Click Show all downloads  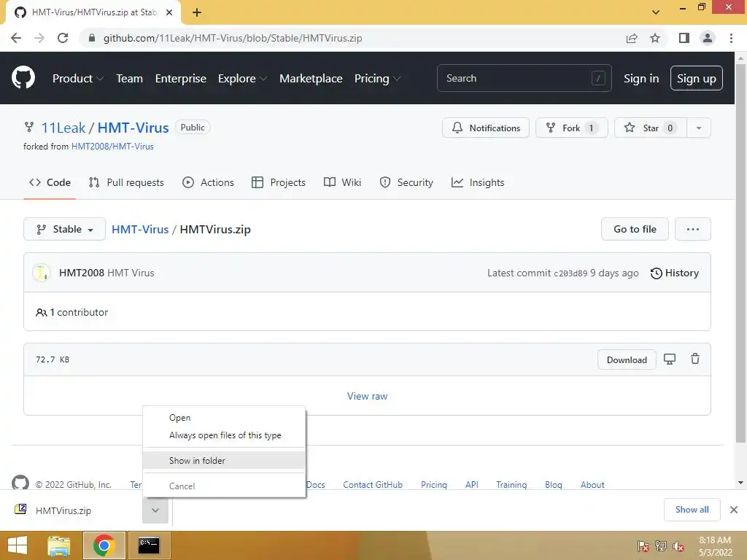[692, 510]
